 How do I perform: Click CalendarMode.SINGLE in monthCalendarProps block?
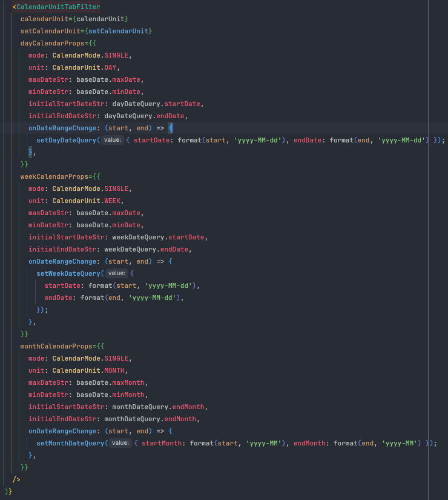[x=90, y=358]
